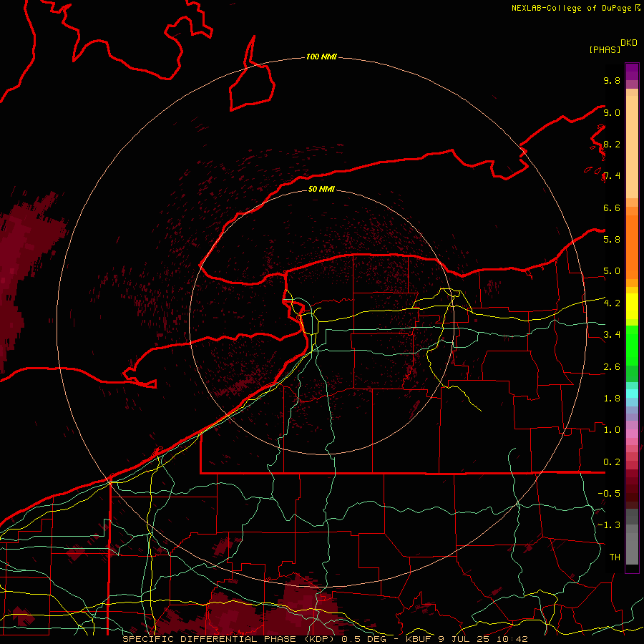Click the -1.3 color scale value

coord(609,525)
